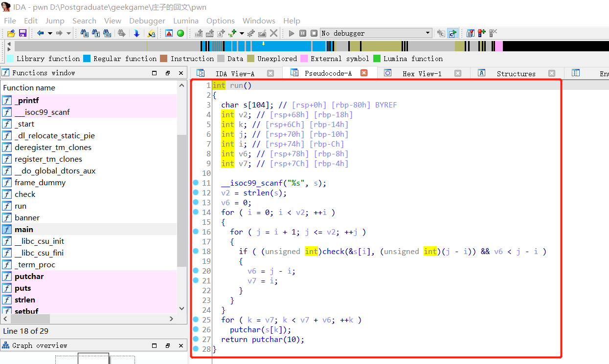Close the Structures tab
The image size is (609, 364).
pos(552,73)
